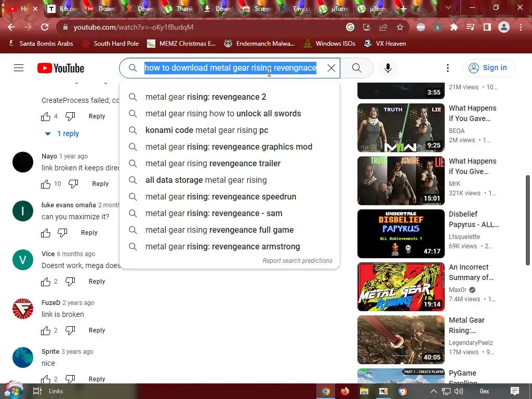Open the Windows ISOs bookmark

pyautogui.click(x=329, y=44)
